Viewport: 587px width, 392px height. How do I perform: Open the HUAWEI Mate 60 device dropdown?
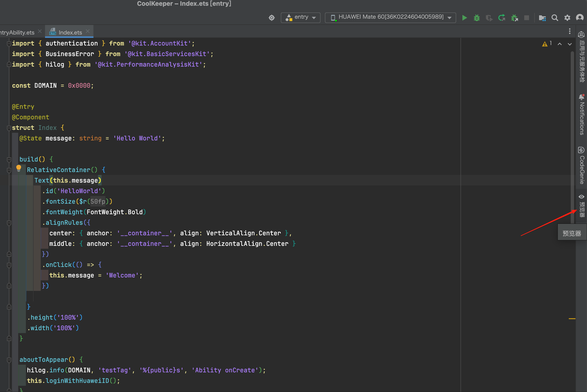[x=390, y=17]
